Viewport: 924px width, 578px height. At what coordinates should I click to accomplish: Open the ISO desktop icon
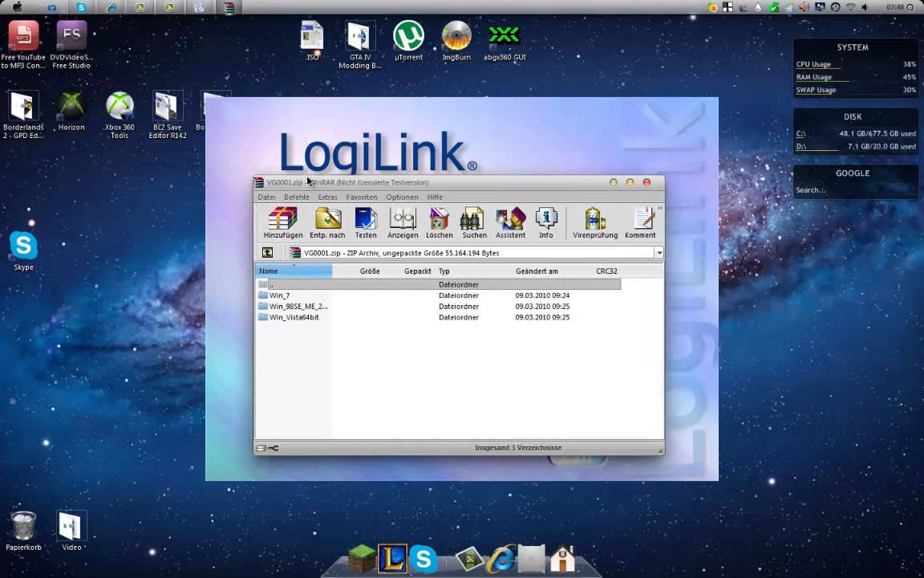click(x=312, y=41)
